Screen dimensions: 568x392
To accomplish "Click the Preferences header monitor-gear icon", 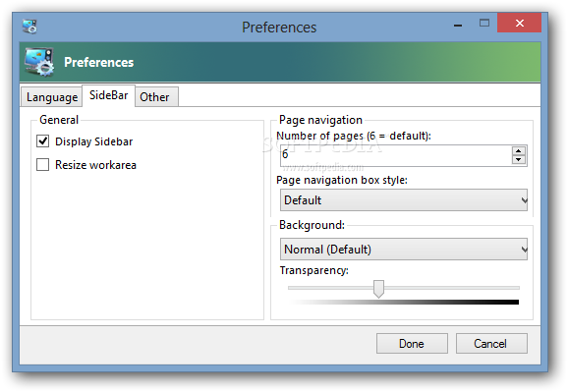I will click(39, 62).
